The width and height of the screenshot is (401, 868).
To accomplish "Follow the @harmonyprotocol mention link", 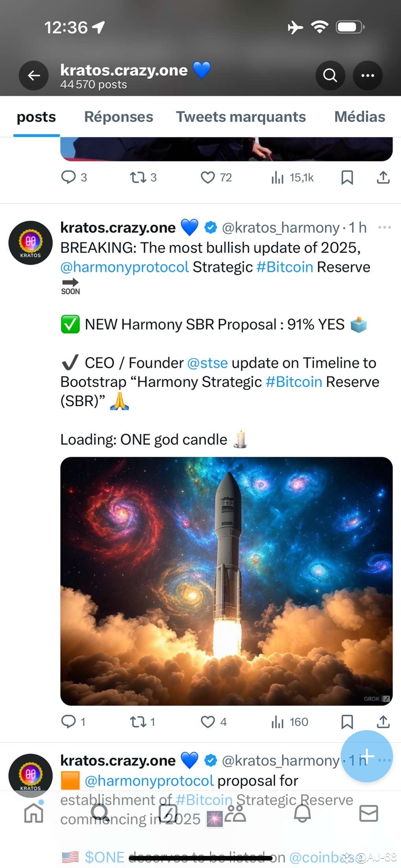I will coord(124,267).
